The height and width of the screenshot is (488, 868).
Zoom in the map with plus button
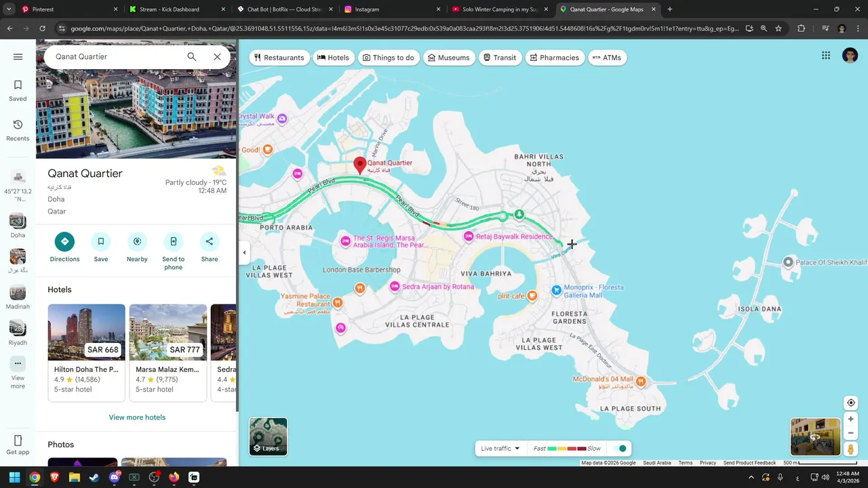tap(851, 419)
